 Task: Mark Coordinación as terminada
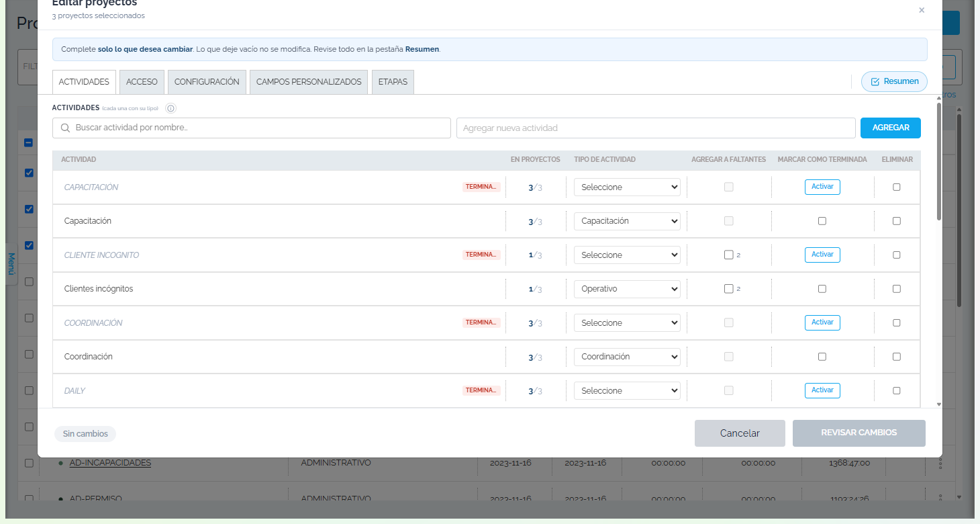822,357
